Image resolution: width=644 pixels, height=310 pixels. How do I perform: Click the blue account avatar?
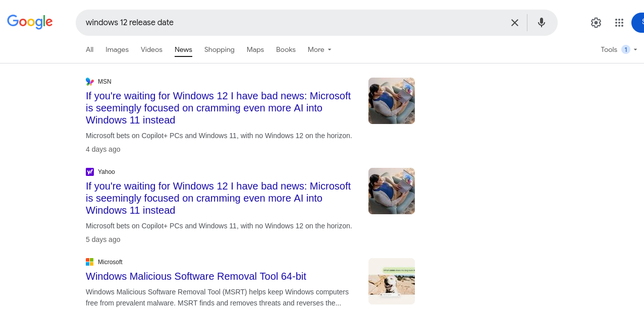click(x=638, y=23)
